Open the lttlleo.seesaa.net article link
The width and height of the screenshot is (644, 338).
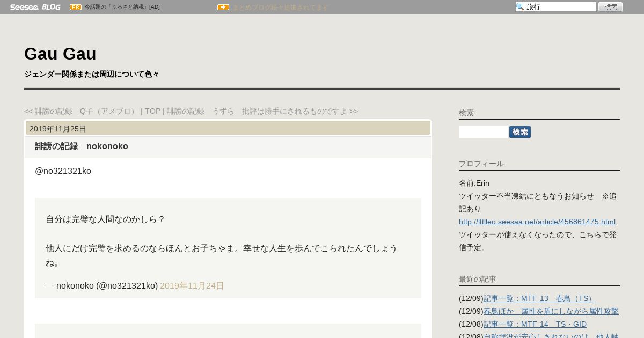coord(537,222)
